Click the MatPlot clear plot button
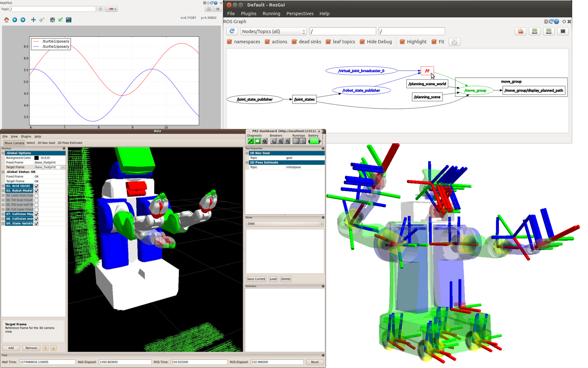Image resolution: width=588 pixels, height=368 pixels. pyautogui.click(x=218, y=9)
